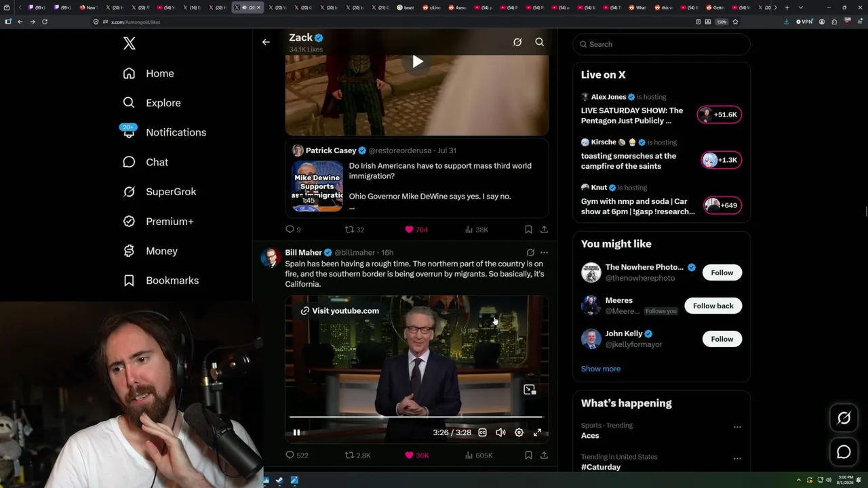Open Premium+ in the sidebar

(158, 222)
